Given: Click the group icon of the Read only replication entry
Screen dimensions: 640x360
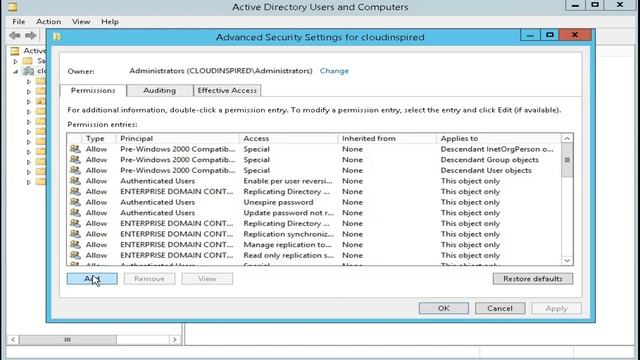Looking at the screenshot, I should (75, 255).
